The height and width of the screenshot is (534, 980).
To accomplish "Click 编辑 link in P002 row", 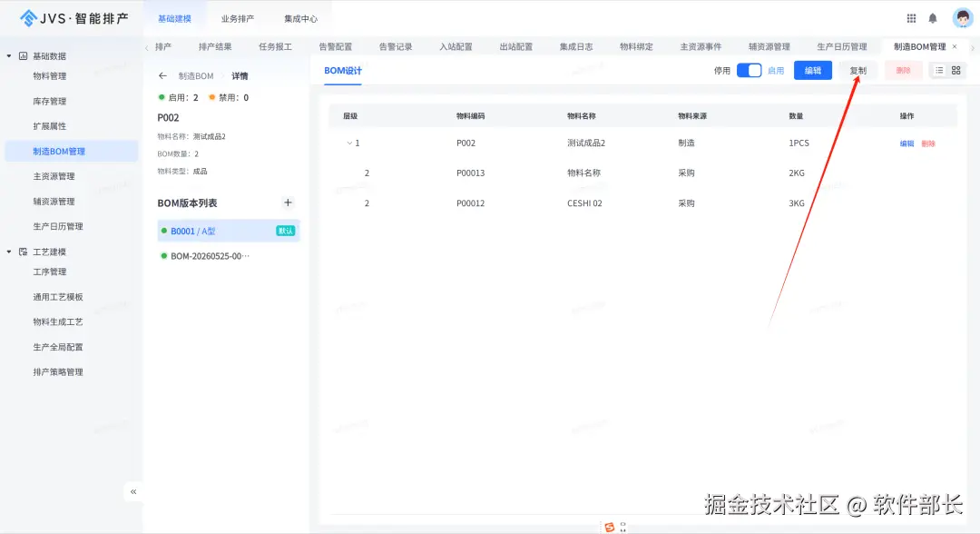I will click(x=906, y=143).
